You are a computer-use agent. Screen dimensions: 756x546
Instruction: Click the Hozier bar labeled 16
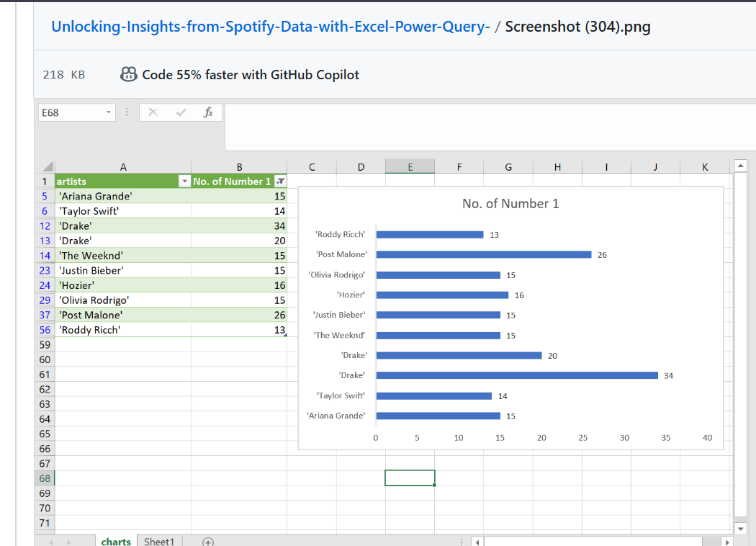(442, 295)
